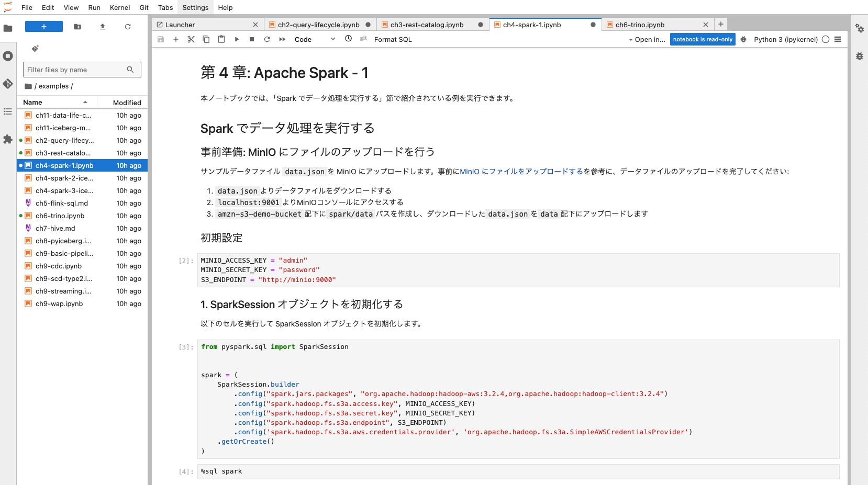Open the Kernel menu
Screen dimensions: 868x485
(x=120, y=7)
